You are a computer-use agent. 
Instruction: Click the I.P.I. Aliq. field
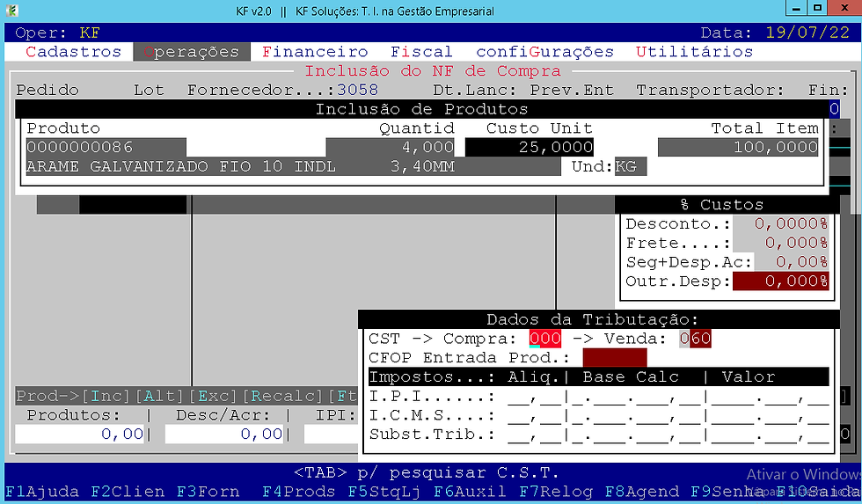tap(535, 397)
